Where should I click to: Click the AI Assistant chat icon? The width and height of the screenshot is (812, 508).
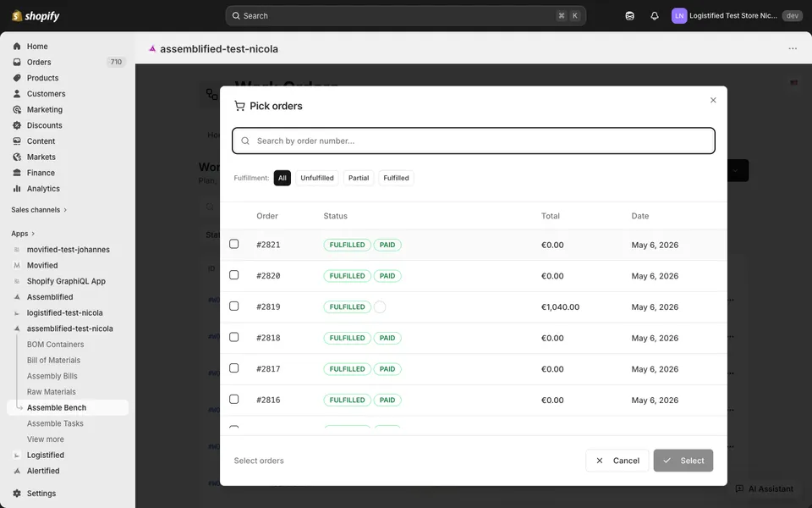click(739, 489)
